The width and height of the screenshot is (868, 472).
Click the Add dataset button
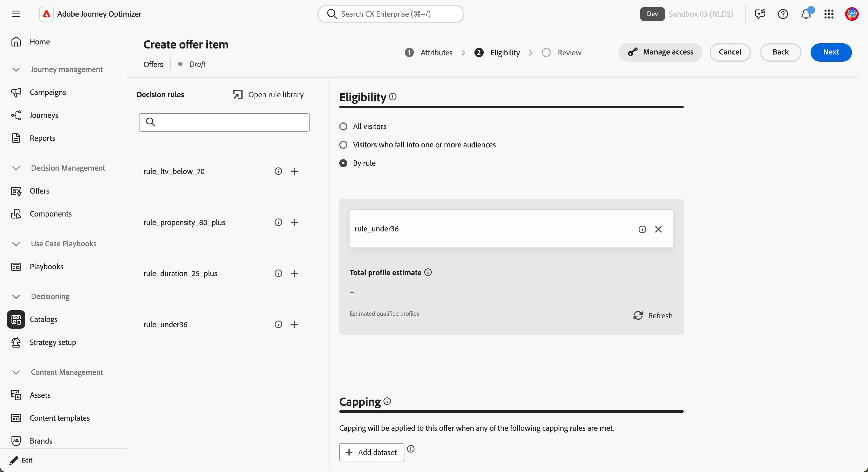tap(372, 452)
